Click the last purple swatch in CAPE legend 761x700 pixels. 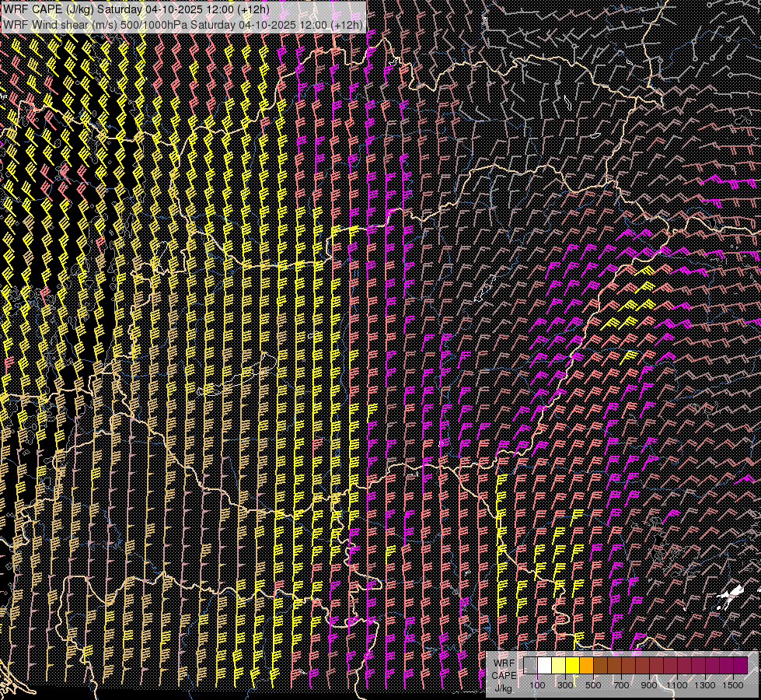[x=740, y=665]
